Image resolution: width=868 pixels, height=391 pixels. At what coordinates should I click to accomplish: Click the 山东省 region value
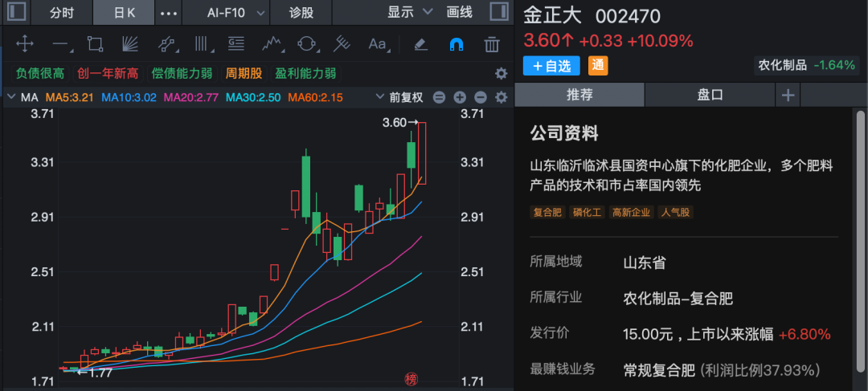[645, 263]
